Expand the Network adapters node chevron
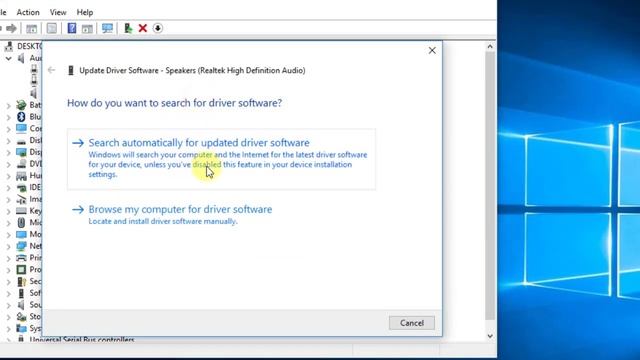640x360 pixels. pos(9,247)
